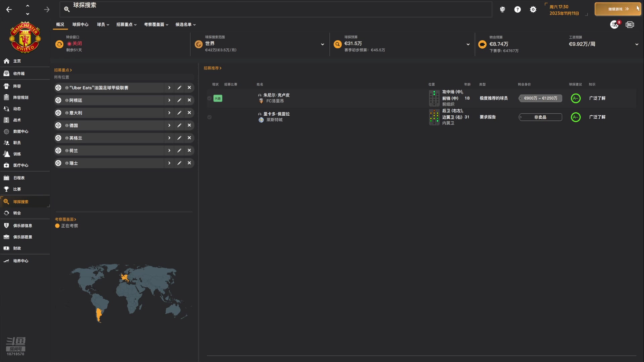Click the 球探搜索 search field
The image size is (644, 362).
point(276,9)
